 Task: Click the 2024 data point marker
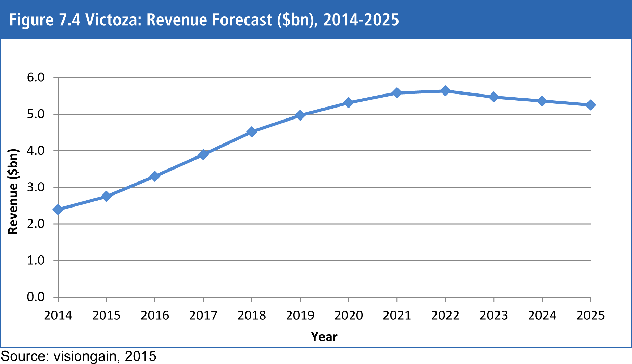(x=542, y=101)
